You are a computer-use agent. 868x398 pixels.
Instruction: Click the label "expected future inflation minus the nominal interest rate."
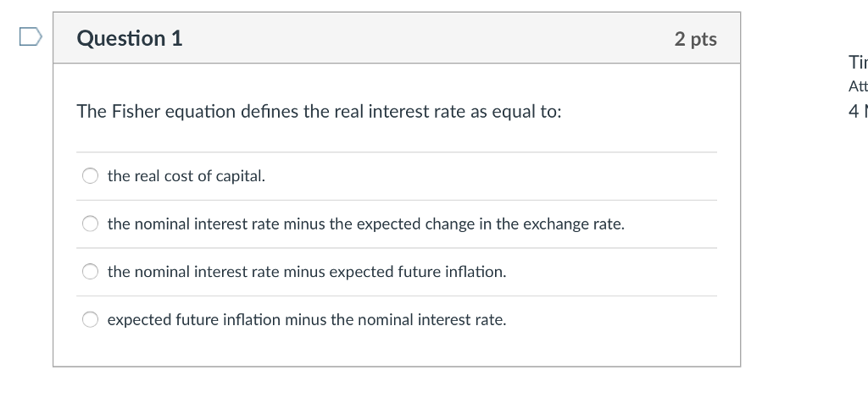point(307,320)
